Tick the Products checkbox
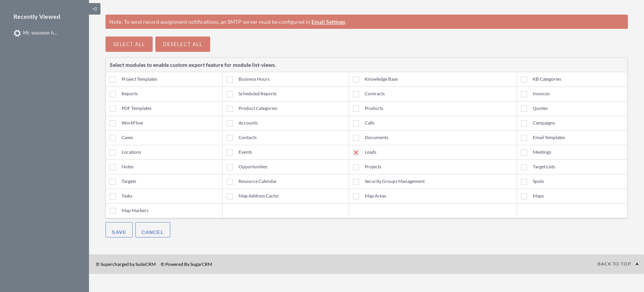The width and height of the screenshot is (644, 292). [x=356, y=109]
